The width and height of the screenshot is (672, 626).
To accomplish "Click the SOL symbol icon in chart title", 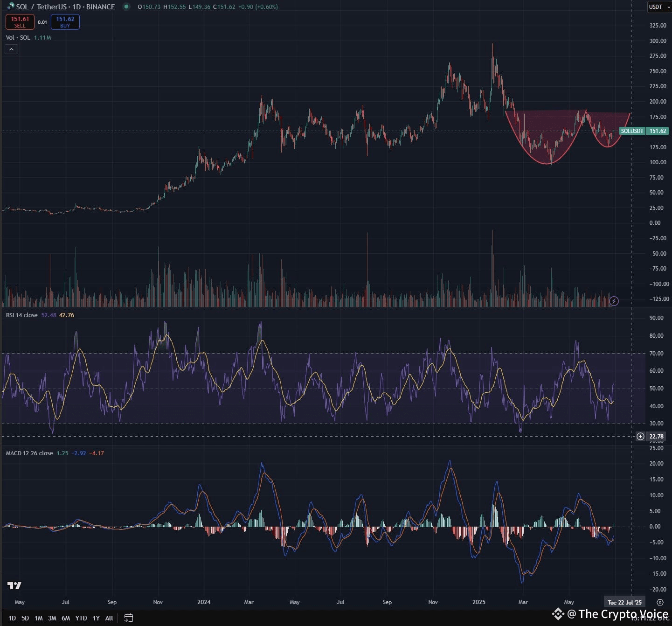I will (x=10, y=7).
